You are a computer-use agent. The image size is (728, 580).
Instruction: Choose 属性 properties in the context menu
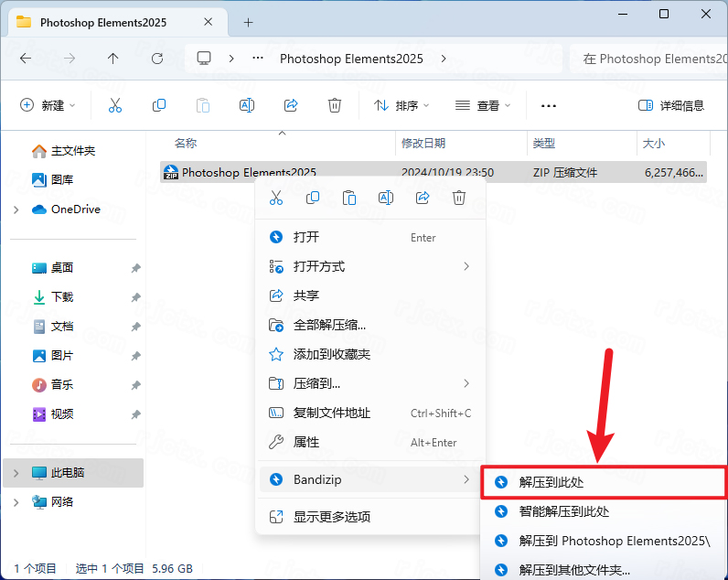click(x=370, y=442)
